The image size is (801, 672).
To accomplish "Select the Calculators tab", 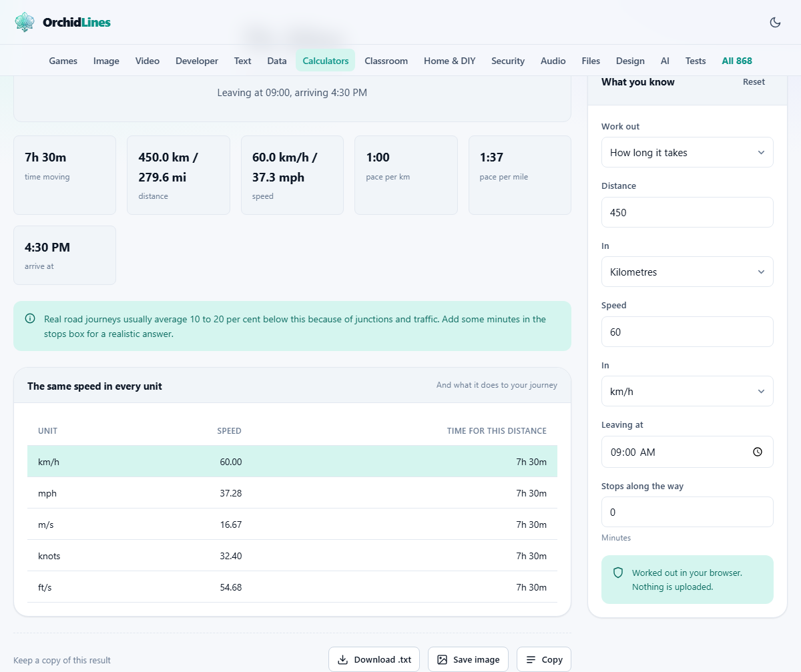I will 326,61.
